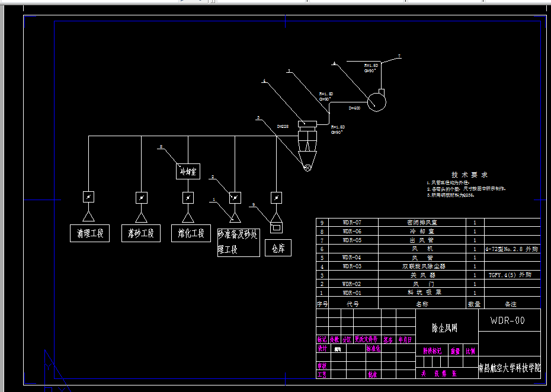Click the 冷却室 box in the diagram
Screen dimensions: 551x392
(188, 171)
